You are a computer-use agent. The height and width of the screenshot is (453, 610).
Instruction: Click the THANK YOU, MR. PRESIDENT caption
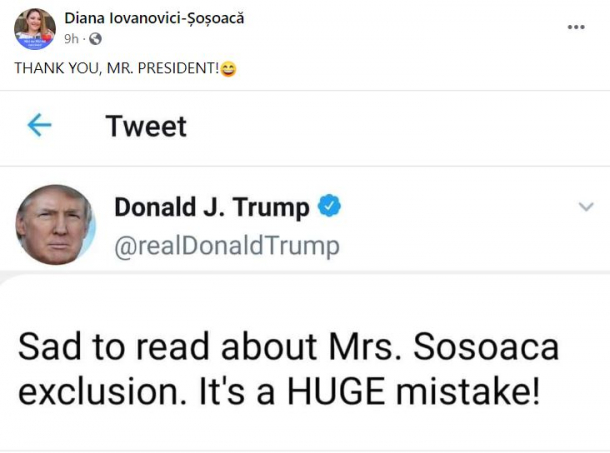[116, 68]
